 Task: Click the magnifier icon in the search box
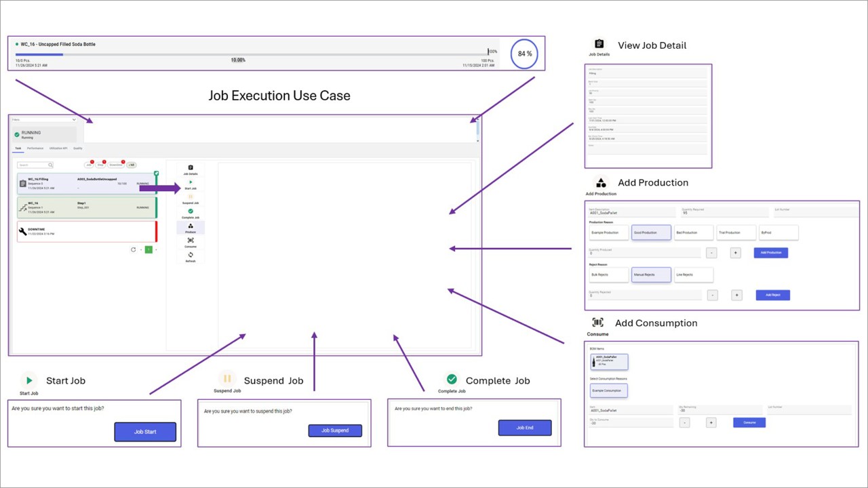pos(50,165)
